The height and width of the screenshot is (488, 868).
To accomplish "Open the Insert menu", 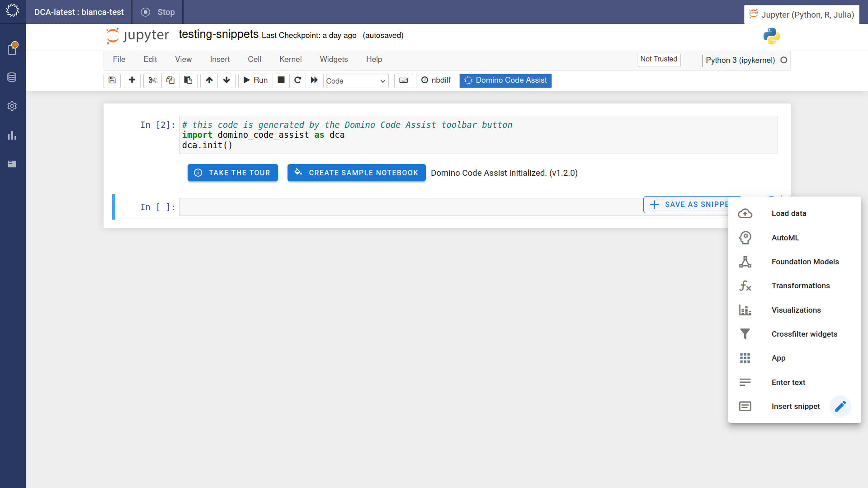I will tap(220, 60).
